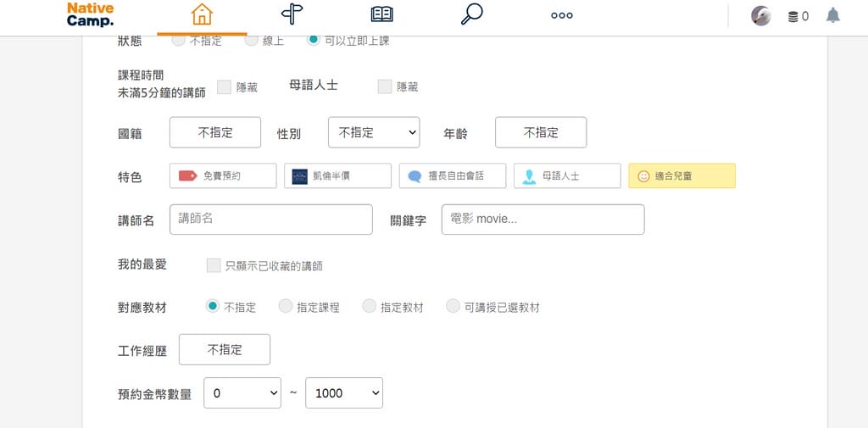Screen dimensions: 868x428
Task: Focus the 關鍵字 movie input field
Action: point(543,220)
